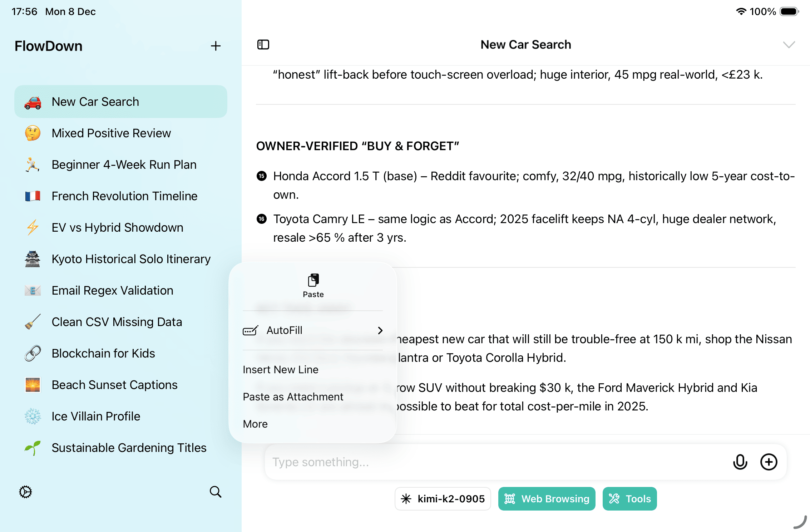
Task: Toggle the sidebar panel icon
Action: pyautogui.click(x=263, y=45)
